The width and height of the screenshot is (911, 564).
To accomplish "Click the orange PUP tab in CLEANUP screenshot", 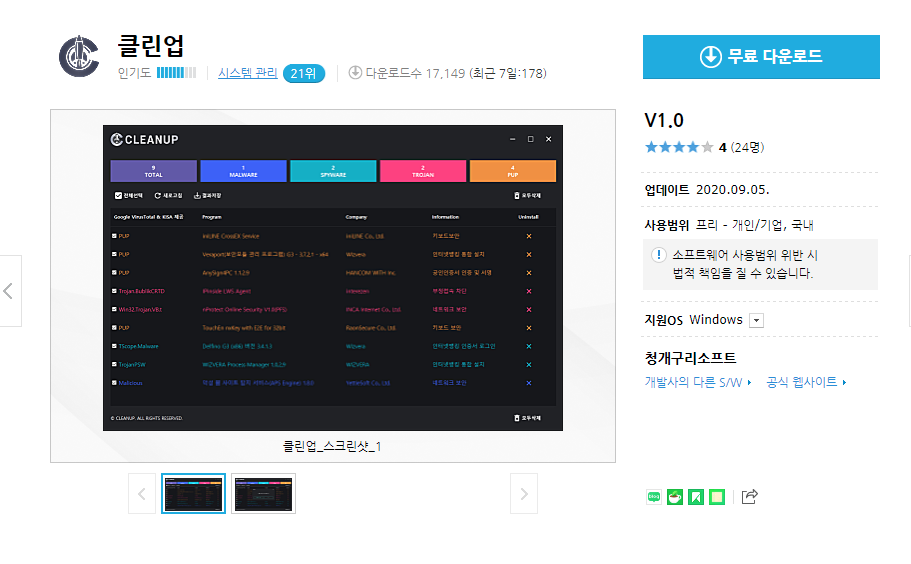I will tap(512, 171).
